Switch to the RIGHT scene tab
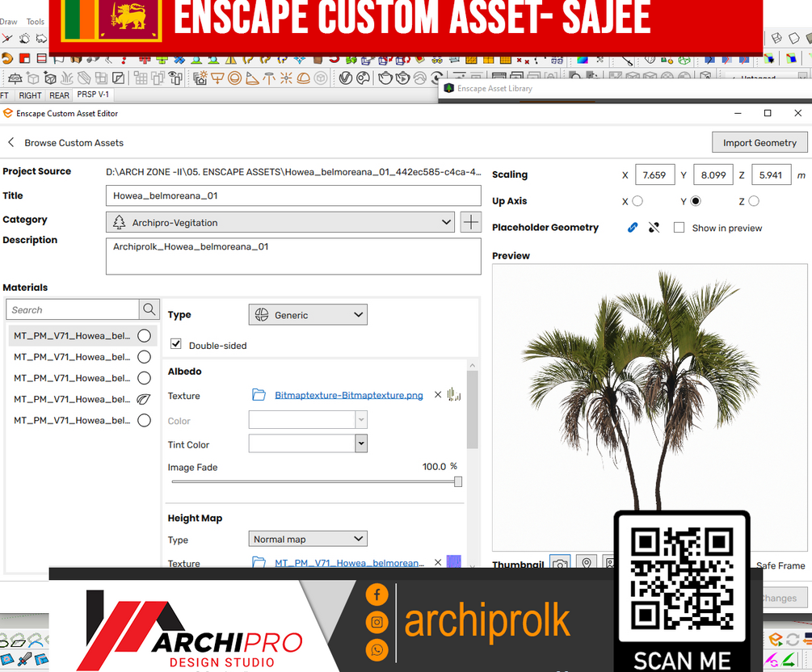Viewport: 812px width, 672px height. click(30, 95)
